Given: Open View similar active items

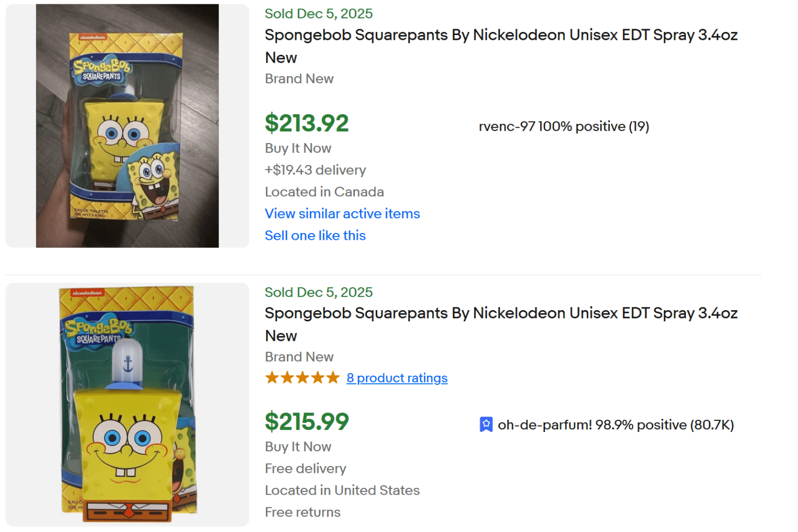Looking at the screenshot, I should [x=342, y=213].
